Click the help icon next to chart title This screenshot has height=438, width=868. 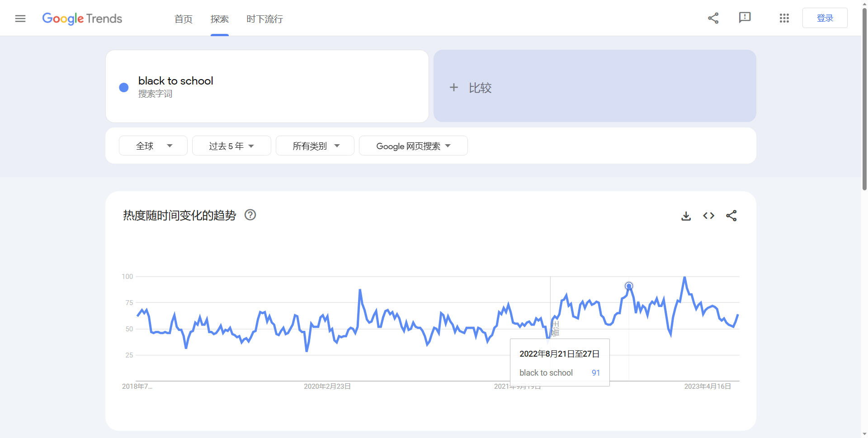tap(250, 215)
